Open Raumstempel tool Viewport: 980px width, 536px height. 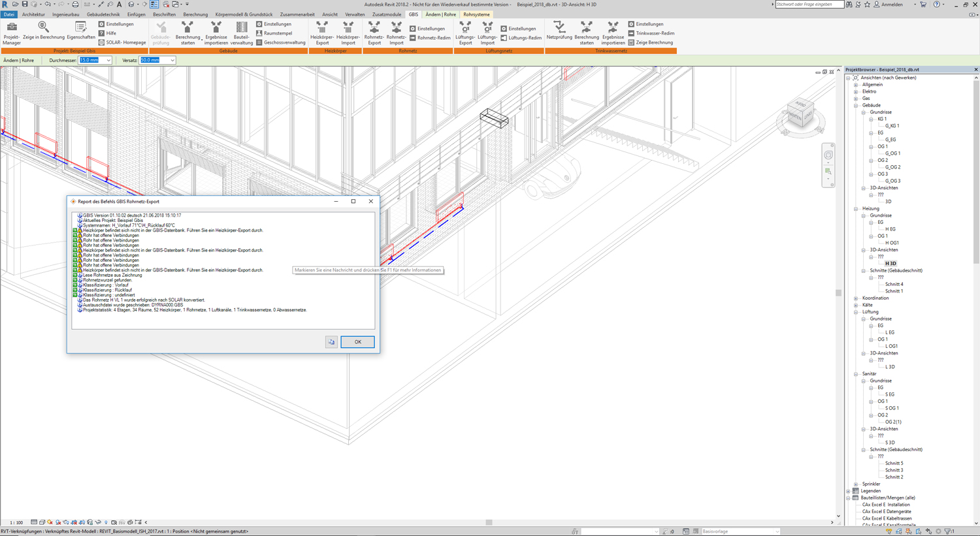click(x=274, y=33)
